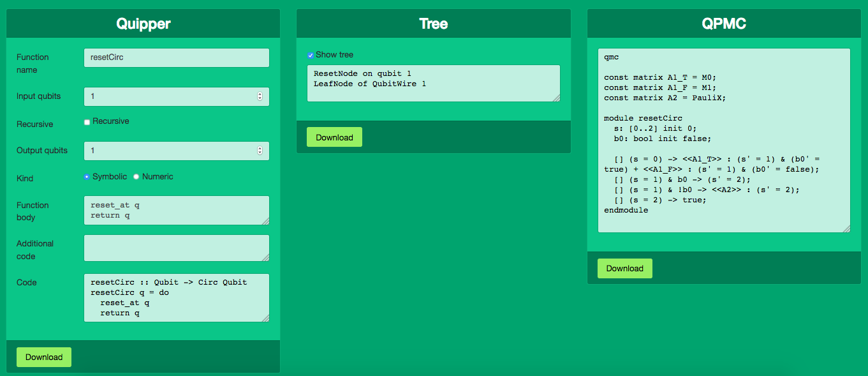Click inside the QPMC model text area

click(724, 140)
